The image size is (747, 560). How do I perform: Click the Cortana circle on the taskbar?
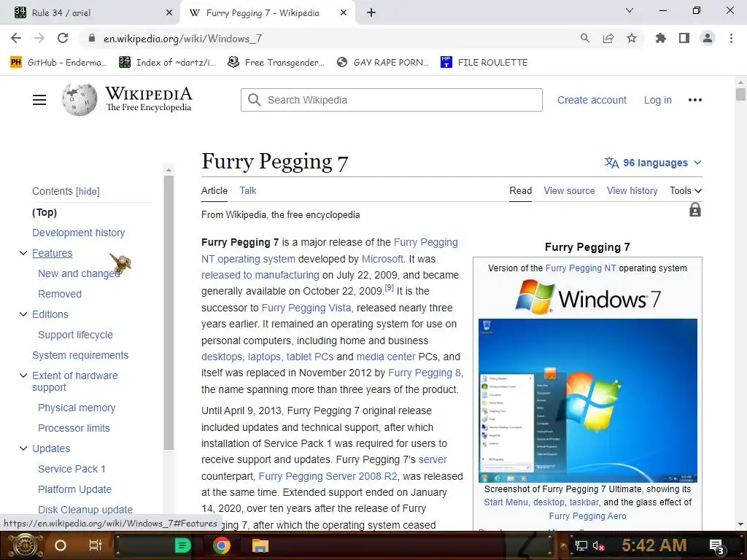coord(61,545)
